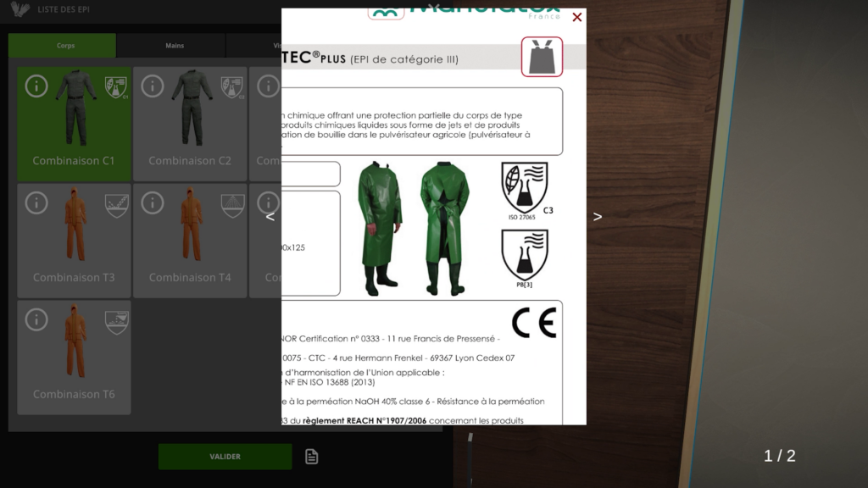The height and width of the screenshot is (488, 868).
Task: Go to previous datasheet page
Action: click(x=270, y=217)
